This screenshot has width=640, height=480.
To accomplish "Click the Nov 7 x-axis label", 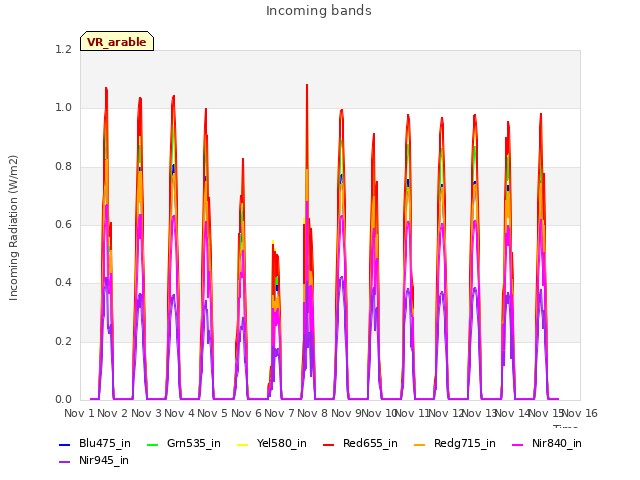I will coord(280,413).
